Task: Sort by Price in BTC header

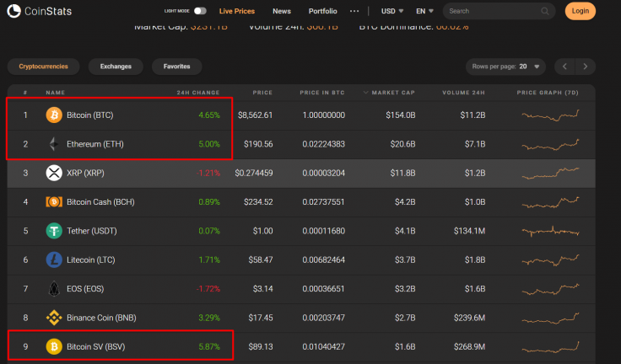Action: tap(322, 93)
